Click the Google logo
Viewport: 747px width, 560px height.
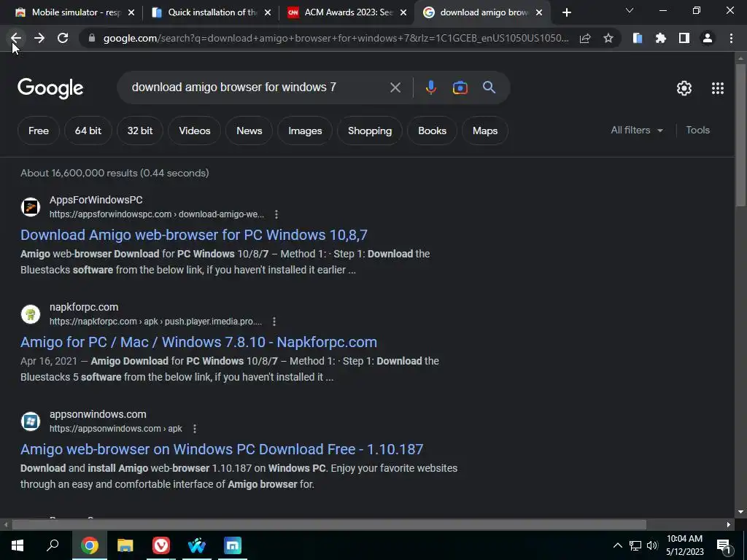click(50, 88)
